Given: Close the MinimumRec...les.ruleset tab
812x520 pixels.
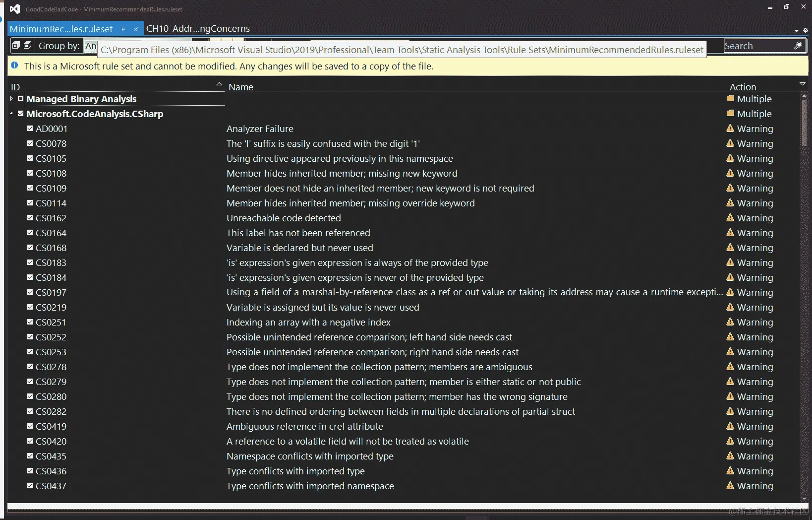Looking at the screenshot, I should point(136,29).
